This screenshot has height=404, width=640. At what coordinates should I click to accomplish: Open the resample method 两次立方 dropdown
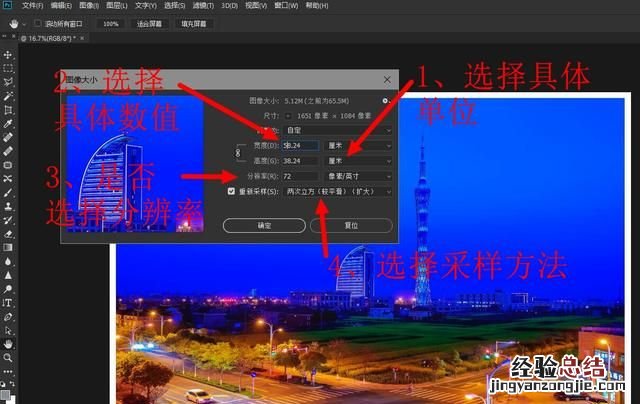pyautogui.click(x=338, y=191)
